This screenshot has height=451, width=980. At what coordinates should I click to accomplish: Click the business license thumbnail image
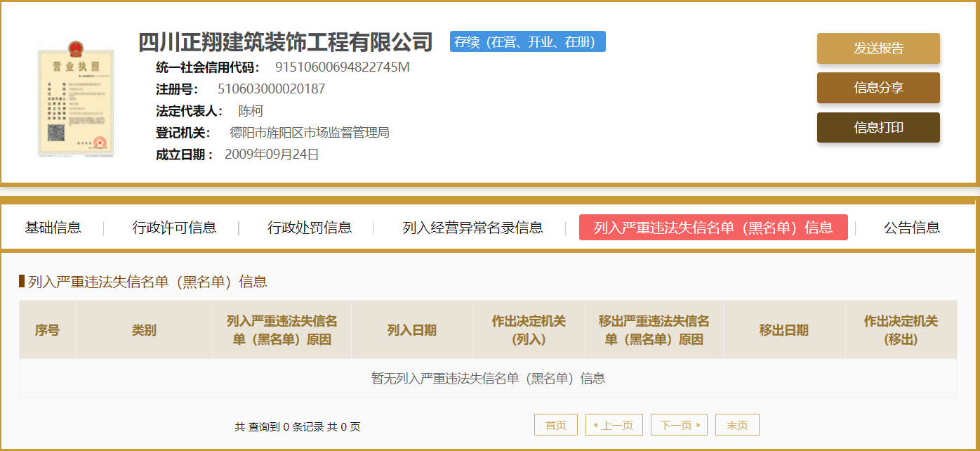pos(76,98)
